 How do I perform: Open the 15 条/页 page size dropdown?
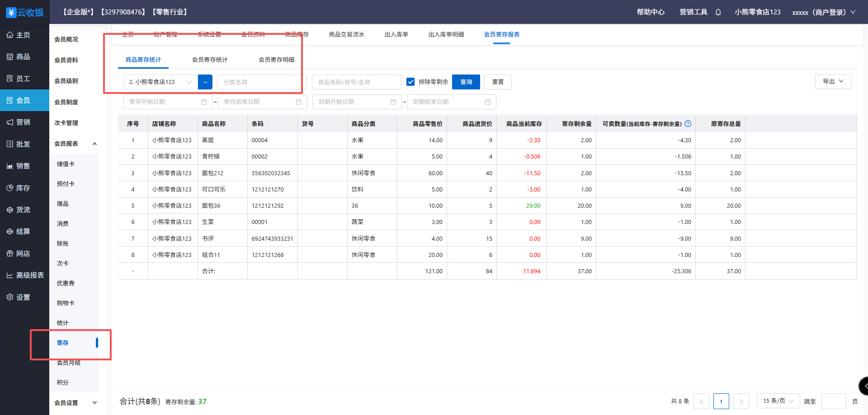(778, 401)
